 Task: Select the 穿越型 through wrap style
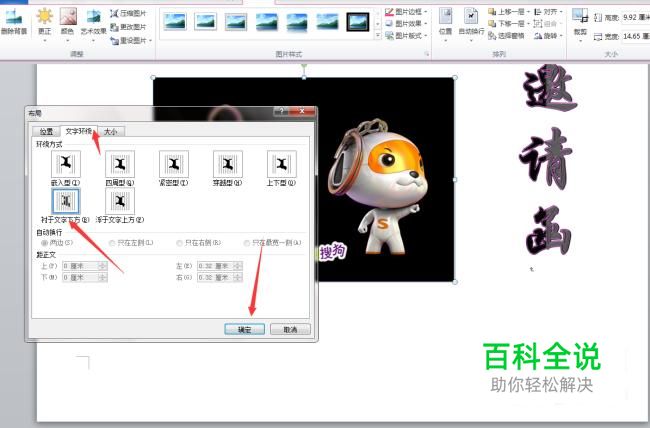228,164
